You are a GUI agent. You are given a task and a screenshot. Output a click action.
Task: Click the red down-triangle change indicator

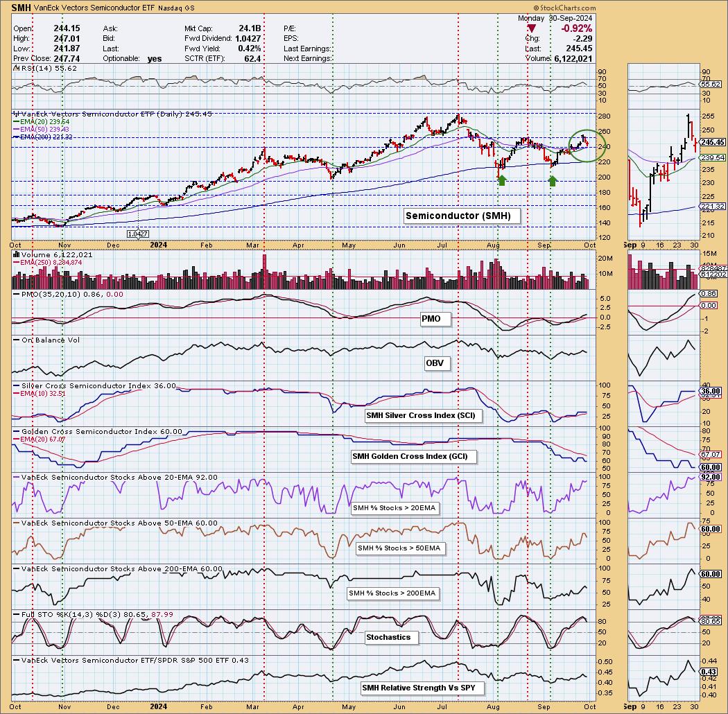[x=531, y=29]
